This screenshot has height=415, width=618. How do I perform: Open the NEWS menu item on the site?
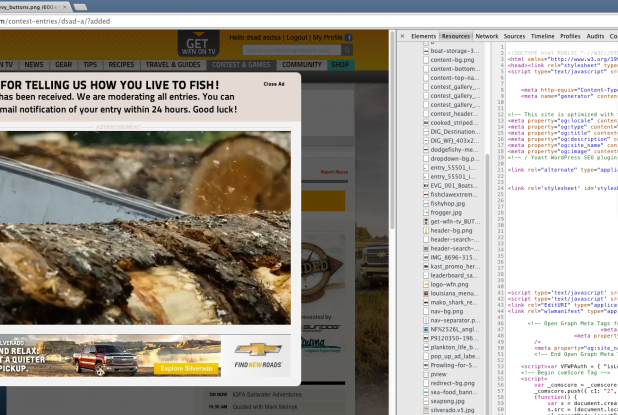tap(34, 65)
